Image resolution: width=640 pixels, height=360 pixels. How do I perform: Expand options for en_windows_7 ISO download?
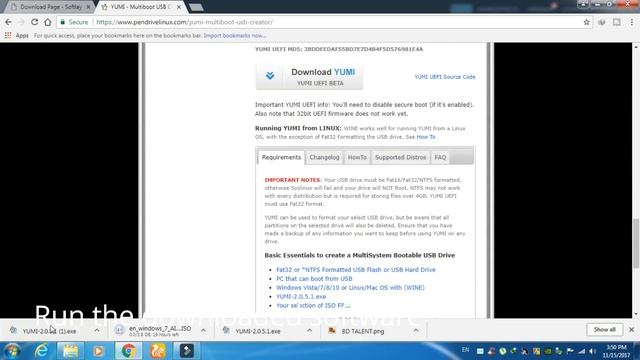click(x=203, y=331)
